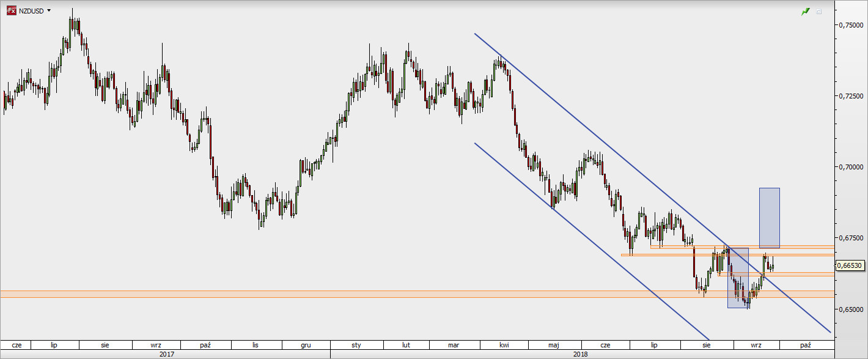Click the red Fx instrument icon
Image resolution: width=868 pixels, height=359 pixels.
11,11
